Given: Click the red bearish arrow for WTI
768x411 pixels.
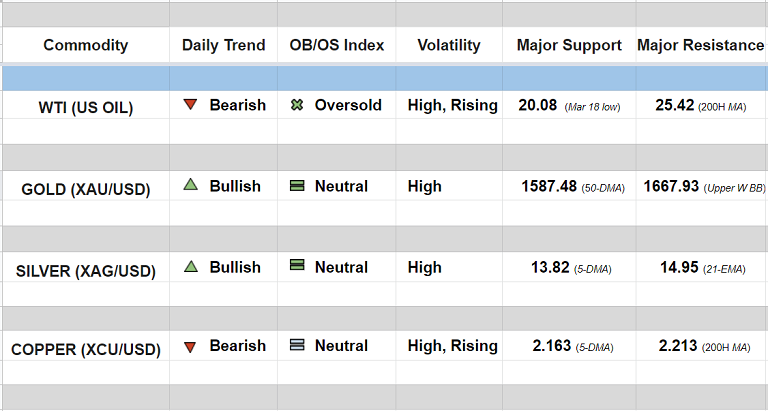Looking at the screenshot, I should [190, 104].
